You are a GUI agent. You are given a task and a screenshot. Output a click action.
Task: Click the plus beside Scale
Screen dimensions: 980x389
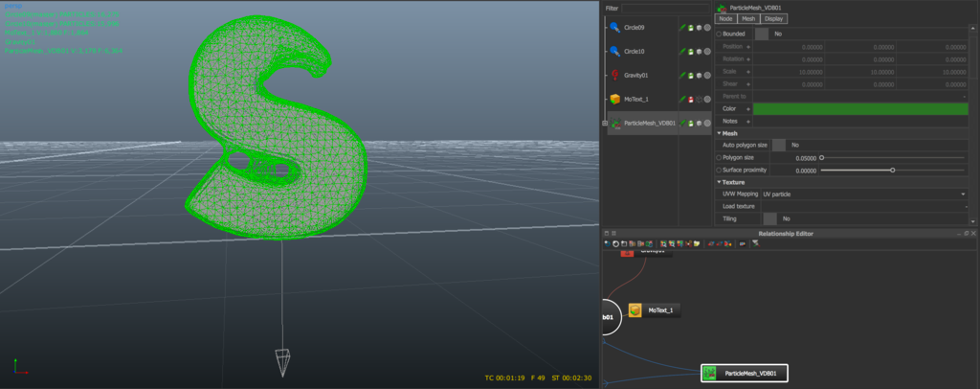click(x=748, y=71)
